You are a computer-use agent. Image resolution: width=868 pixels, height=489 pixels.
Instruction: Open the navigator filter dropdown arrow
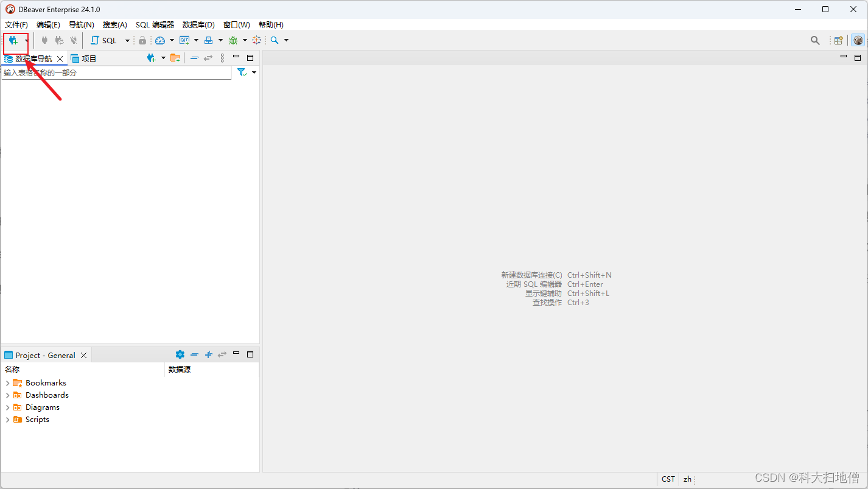254,72
